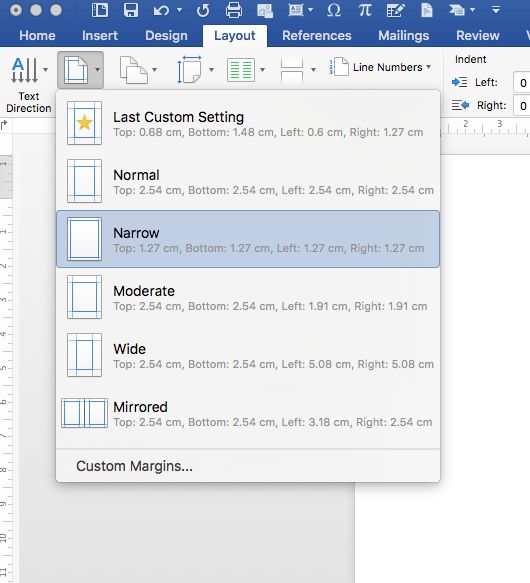This screenshot has width=530, height=583.
Task: Expand the Orientation dropdown arrow
Action: [154, 70]
